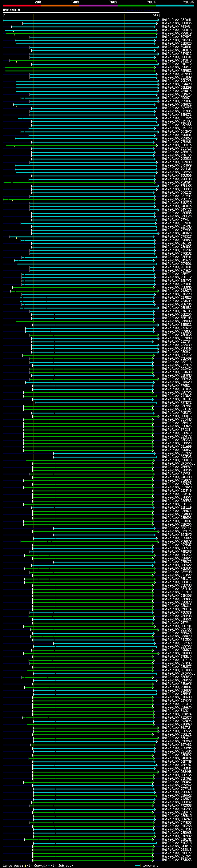Select the UniRef100_Q31QU9 label
The image size is (197, 868).
click(x=176, y=78)
